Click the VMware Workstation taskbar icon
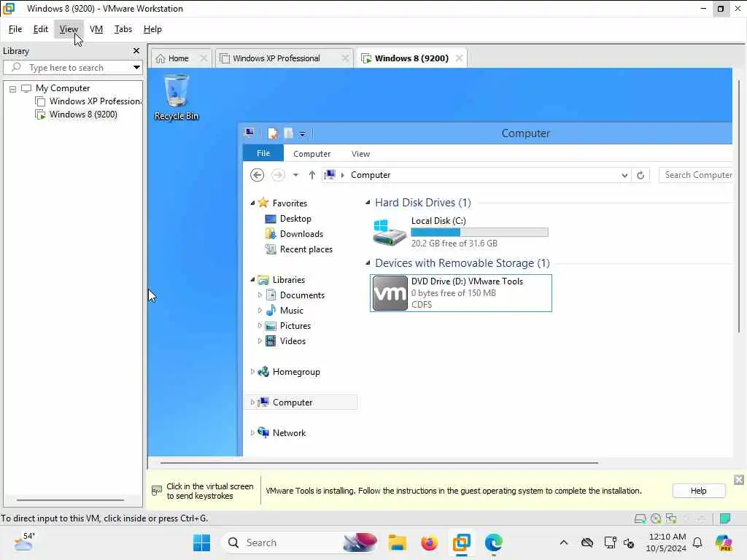The image size is (747, 560). coord(461,542)
